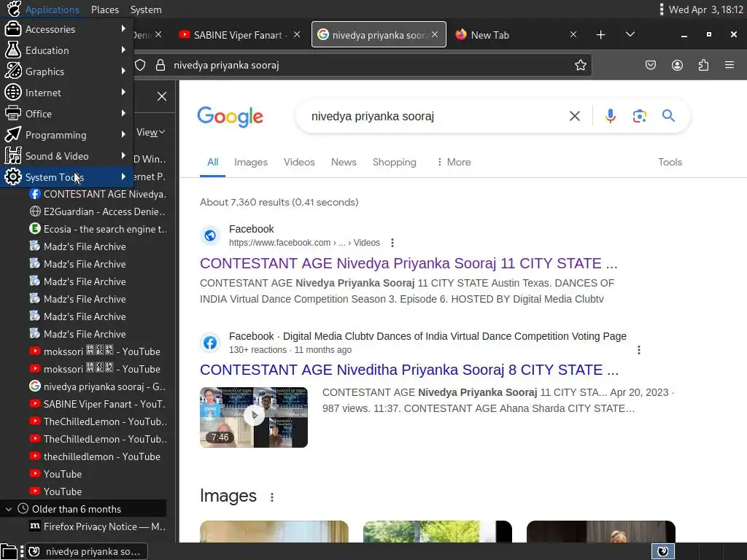Click the Google search magnifier button

pos(668,116)
